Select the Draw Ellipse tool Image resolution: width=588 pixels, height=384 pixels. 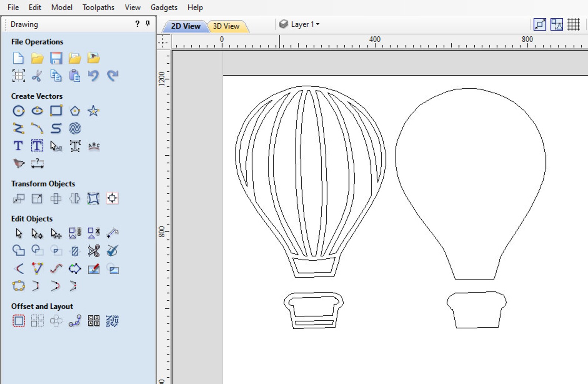pos(37,111)
